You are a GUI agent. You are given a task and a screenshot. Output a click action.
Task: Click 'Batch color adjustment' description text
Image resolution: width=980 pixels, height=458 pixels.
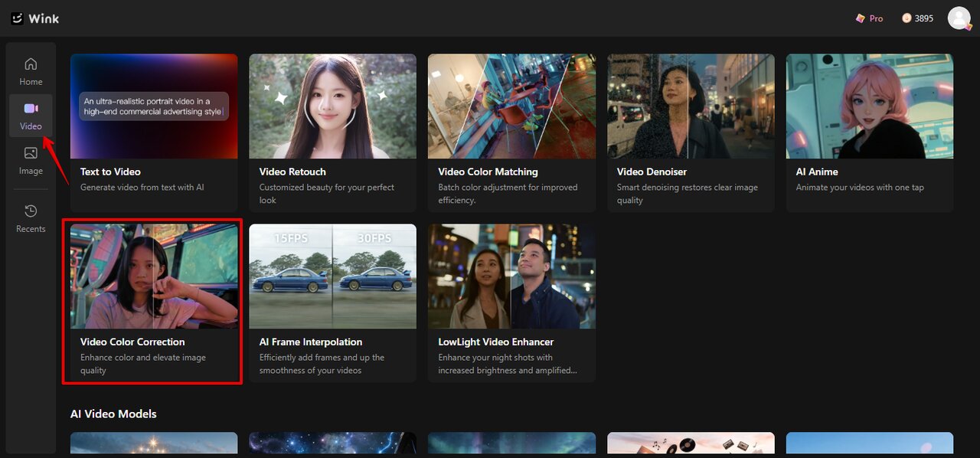click(x=508, y=194)
